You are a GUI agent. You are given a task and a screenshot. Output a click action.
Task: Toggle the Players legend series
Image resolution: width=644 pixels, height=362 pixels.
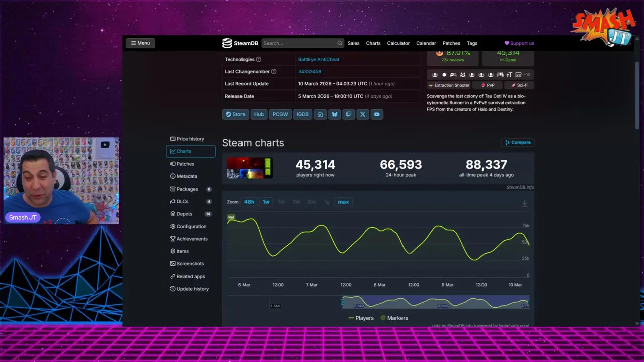(361, 318)
